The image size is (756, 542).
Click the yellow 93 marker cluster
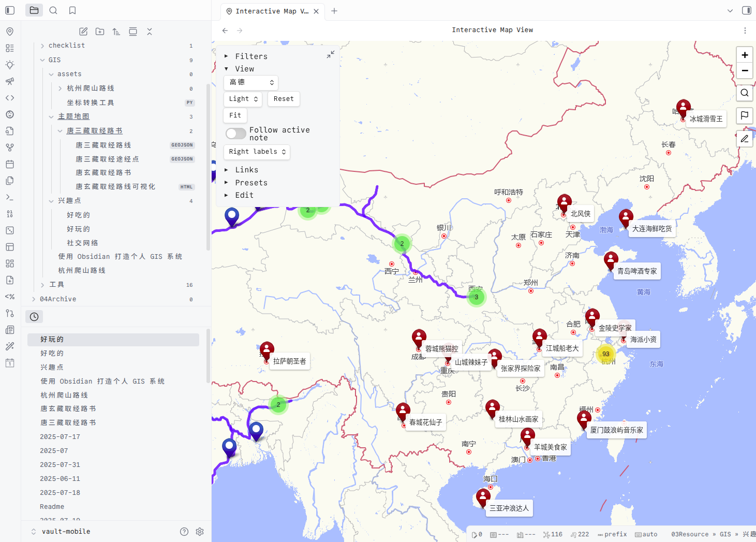click(x=605, y=354)
